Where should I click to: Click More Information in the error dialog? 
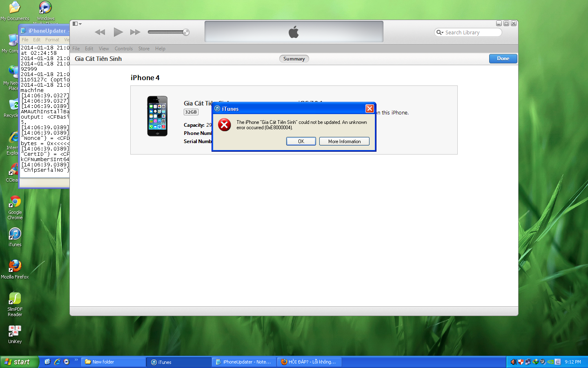coord(344,141)
